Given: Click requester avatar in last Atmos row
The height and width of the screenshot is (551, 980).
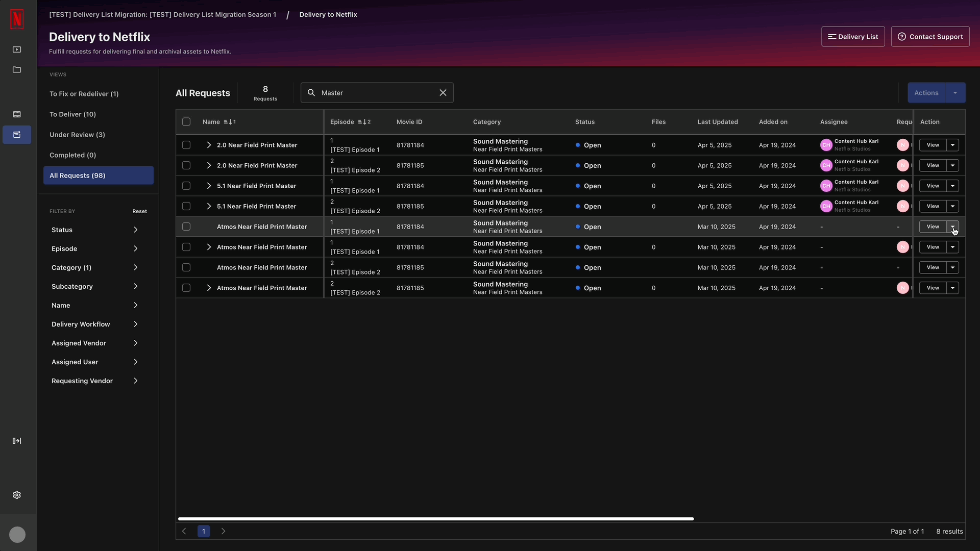Looking at the screenshot, I should 903,288.
